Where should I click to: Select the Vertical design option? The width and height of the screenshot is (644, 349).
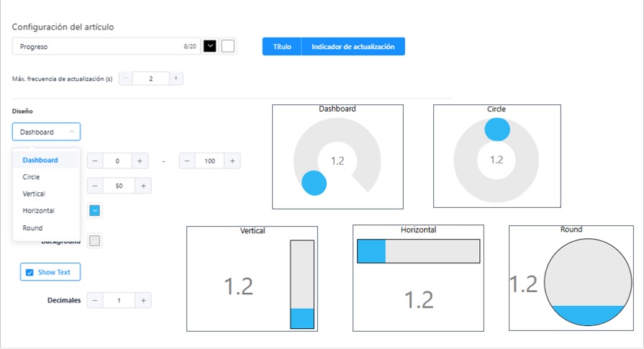(x=34, y=194)
